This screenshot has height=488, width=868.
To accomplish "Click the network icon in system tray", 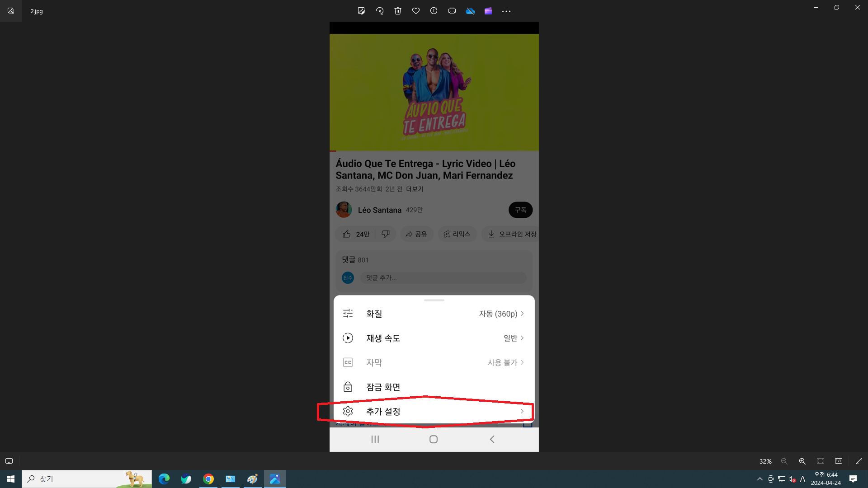I will (x=782, y=479).
